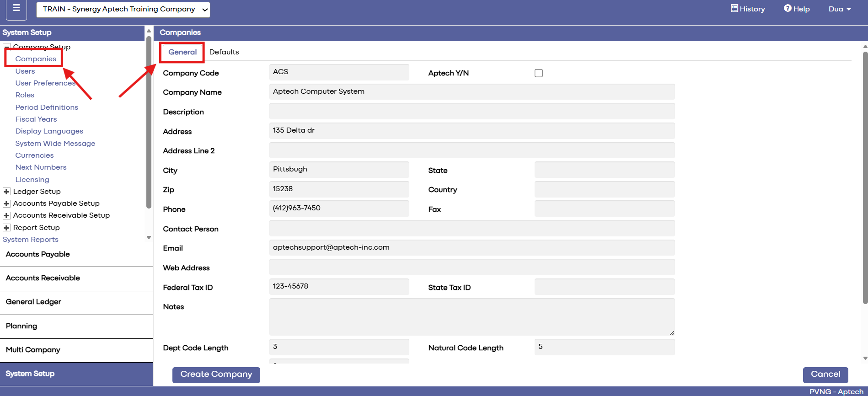Click the Phone field
The image size is (868, 396).
point(339,209)
